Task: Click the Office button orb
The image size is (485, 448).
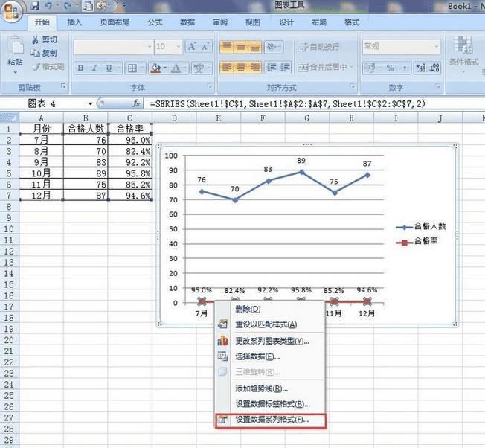Action: pyautogui.click(x=11, y=11)
